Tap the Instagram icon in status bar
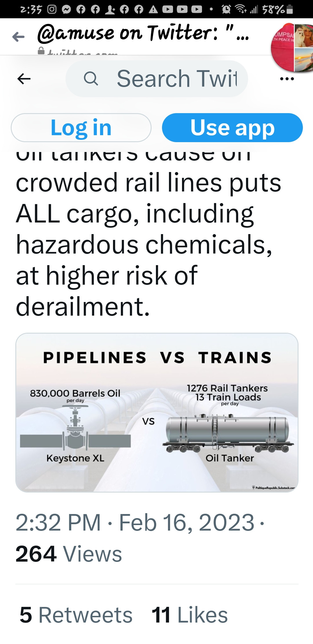 (52, 9)
